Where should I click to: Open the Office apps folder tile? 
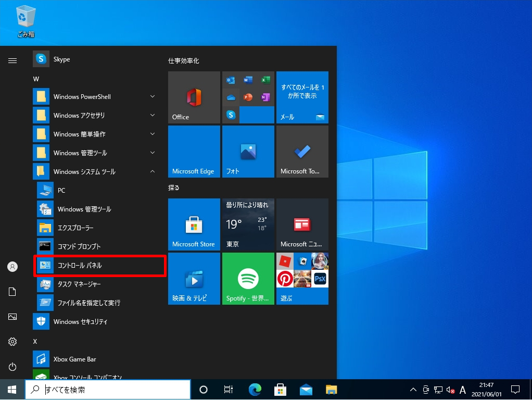pyautogui.click(x=248, y=97)
